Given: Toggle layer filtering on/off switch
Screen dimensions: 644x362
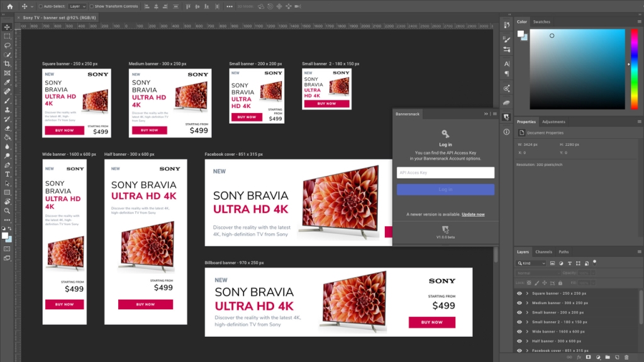Looking at the screenshot, I should (x=594, y=263).
